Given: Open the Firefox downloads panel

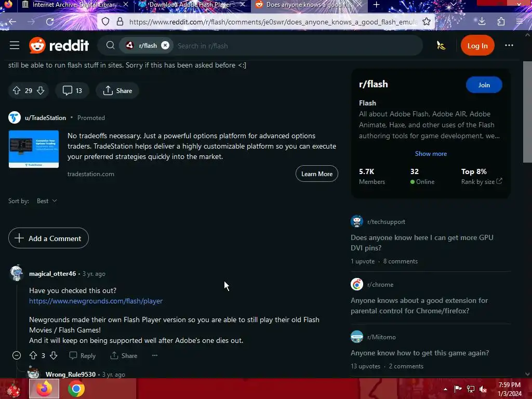Looking at the screenshot, I should coord(482,22).
